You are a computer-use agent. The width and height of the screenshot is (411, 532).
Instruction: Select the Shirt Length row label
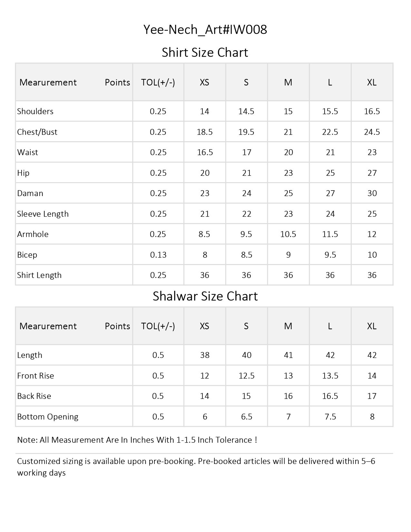click(39, 275)
